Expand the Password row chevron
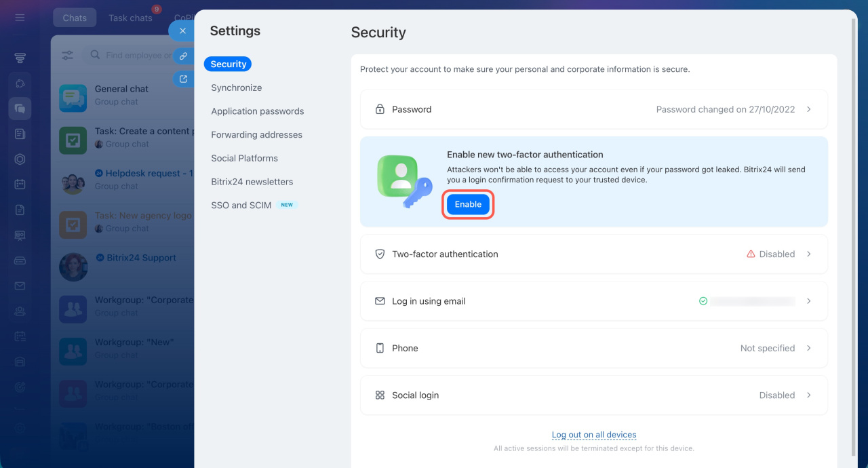Viewport: 868px width, 468px height. [x=809, y=109]
